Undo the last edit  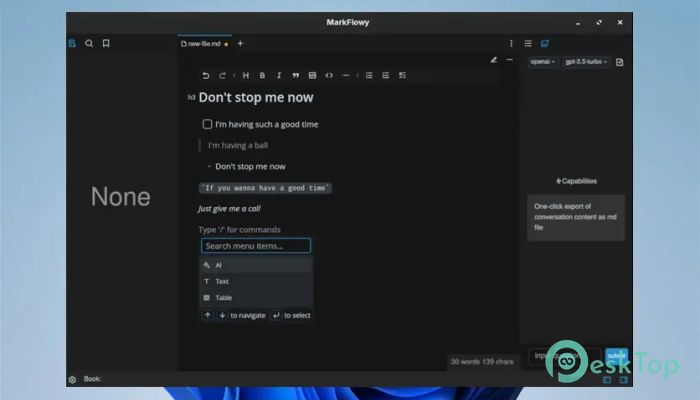205,75
